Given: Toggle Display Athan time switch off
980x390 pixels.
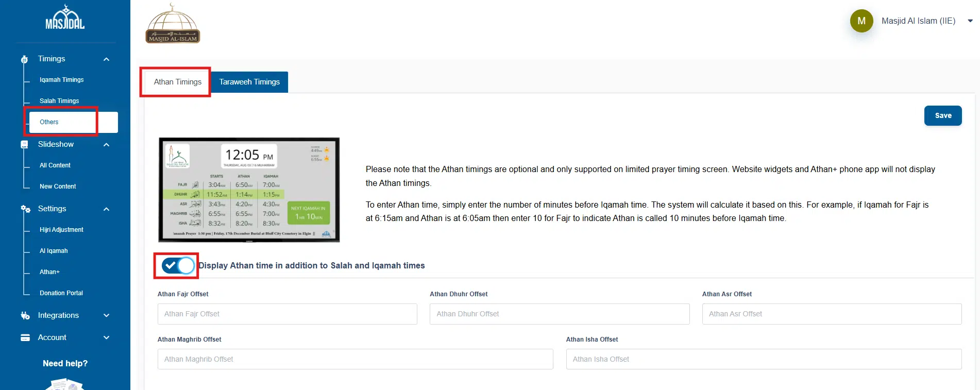Looking at the screenshot, I should click(x=178, y=266).
